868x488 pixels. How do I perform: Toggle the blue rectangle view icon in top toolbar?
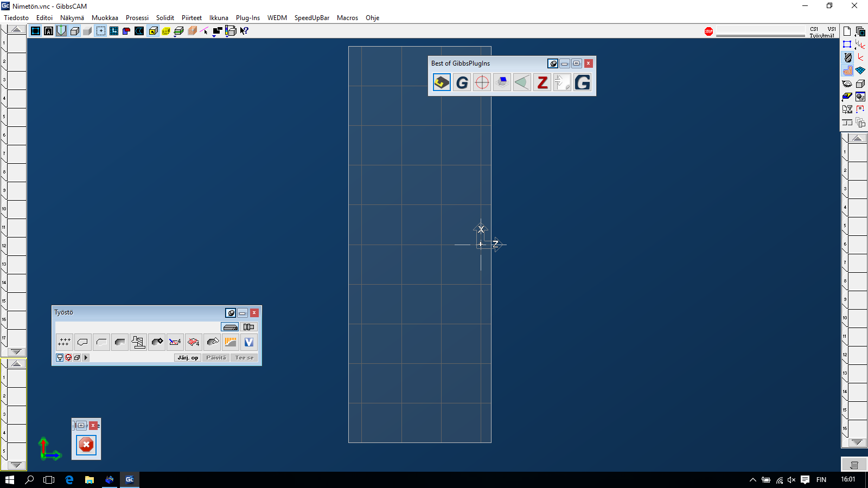pos(35,31)
